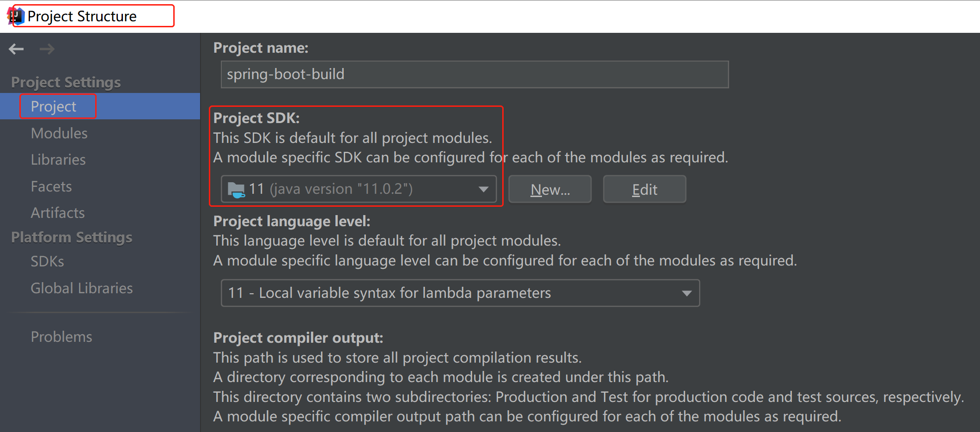
Task: Select the Project entry in the sidebar
Action: [53, 106]
